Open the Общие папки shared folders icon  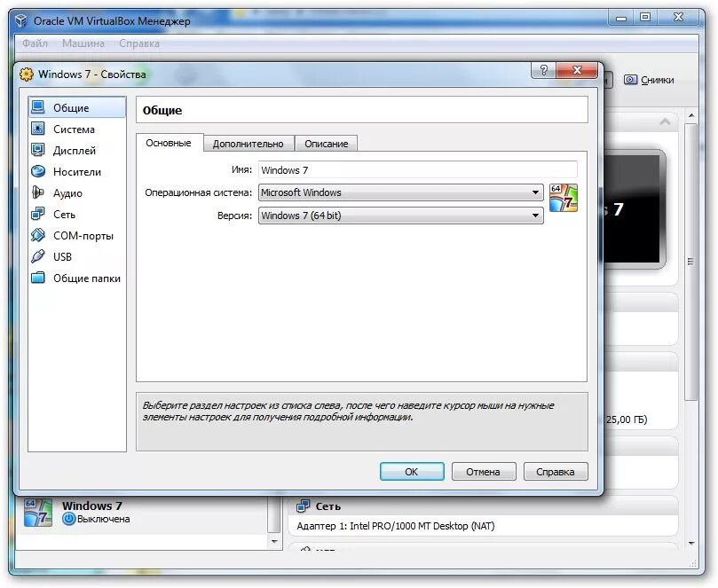[x=38, y=278]
